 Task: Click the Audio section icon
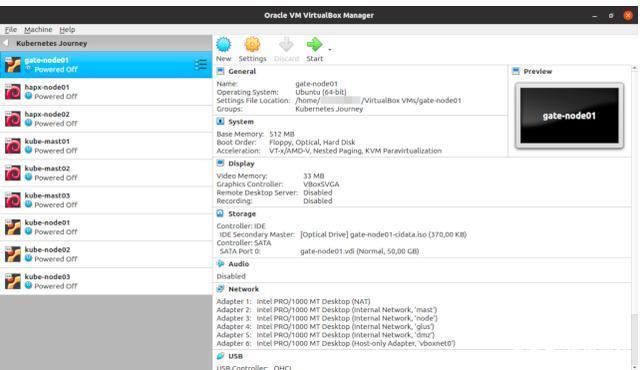(220, 264)
